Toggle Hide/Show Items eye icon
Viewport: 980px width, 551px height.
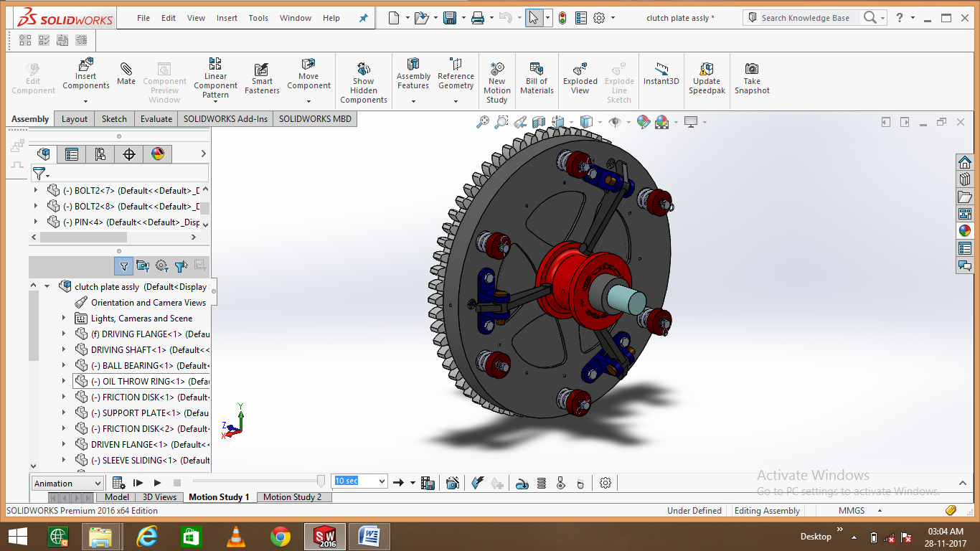(616, 122)
